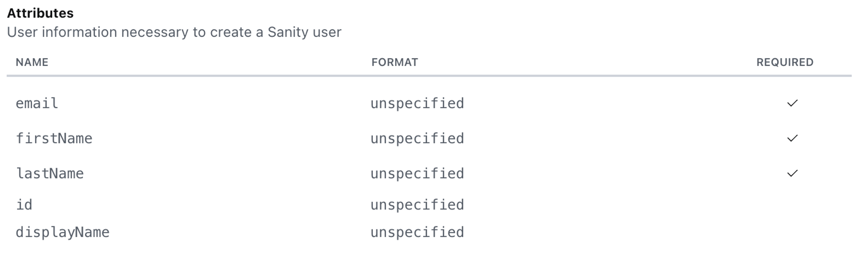Click the empty required cell for id

tap(792, 205)
